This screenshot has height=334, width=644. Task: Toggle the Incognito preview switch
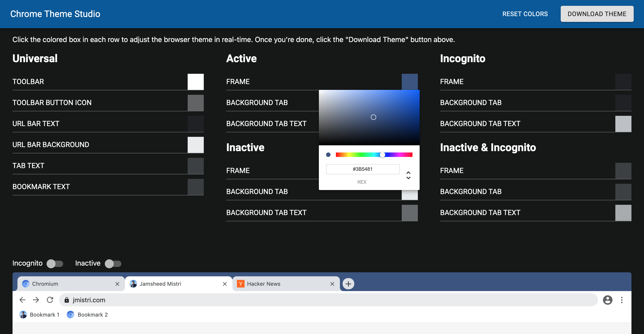point(55,263)
